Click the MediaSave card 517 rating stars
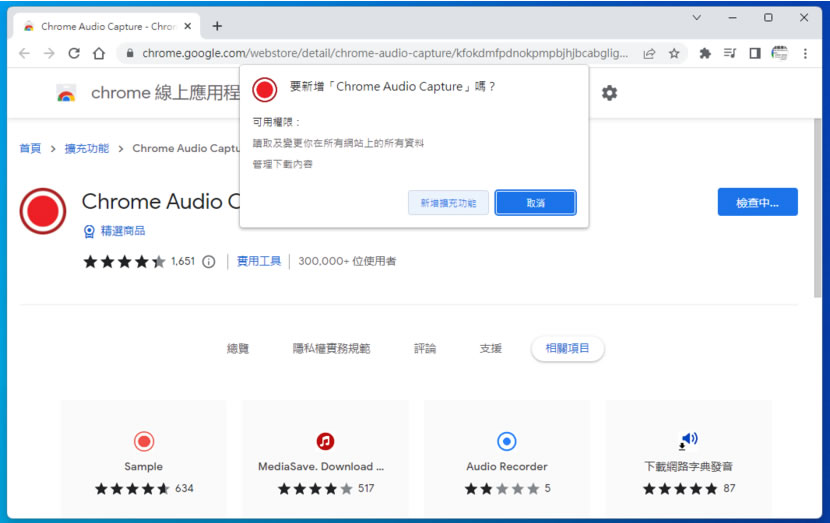 pyautogui.click(x=315, y=489)
